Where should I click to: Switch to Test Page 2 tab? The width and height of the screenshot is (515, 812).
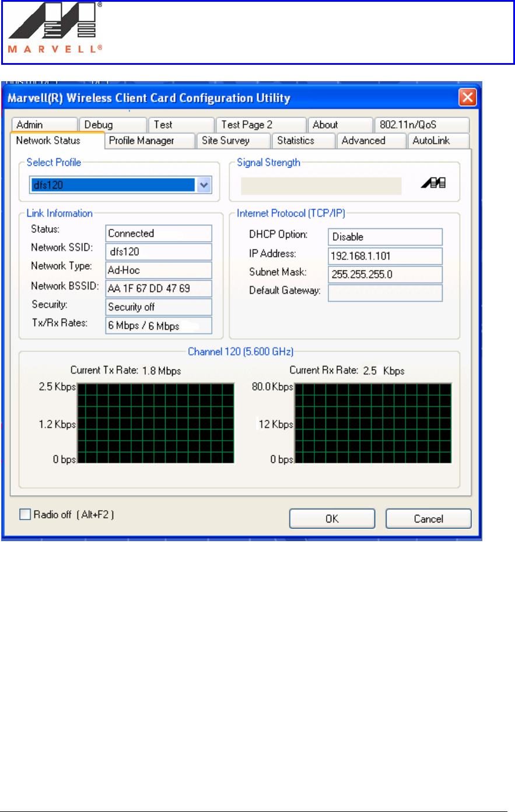click(x=261, y=125)
